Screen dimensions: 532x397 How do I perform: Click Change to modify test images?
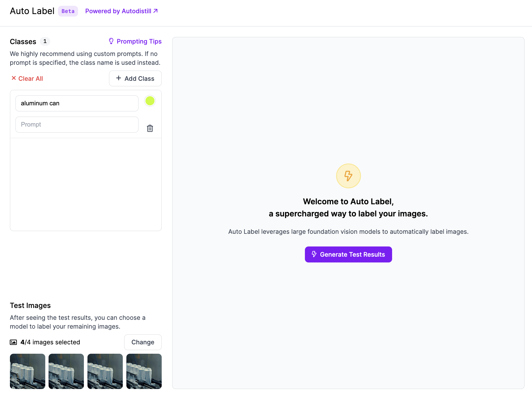coord(143,342)
